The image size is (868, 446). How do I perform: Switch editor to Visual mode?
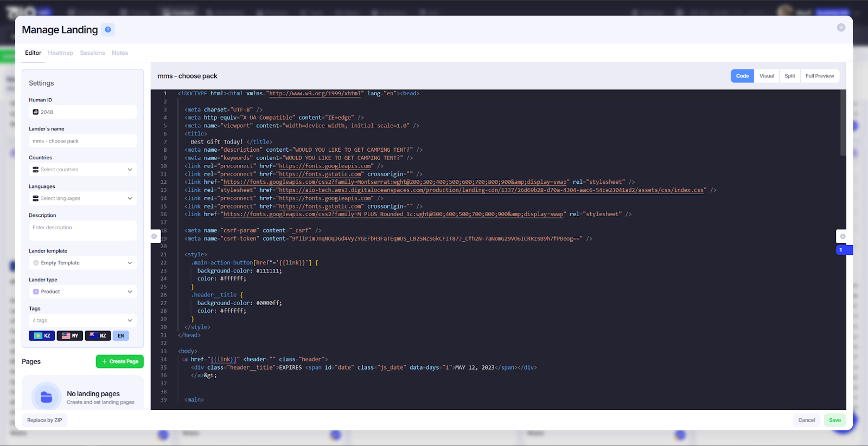click(766, 76)
